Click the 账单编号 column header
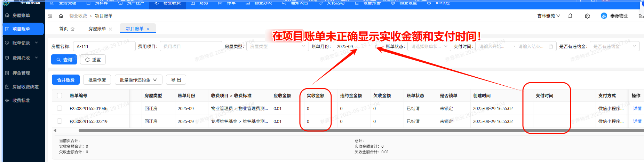The height and width of the screenshot is (162, 644). pyautogui.click(x=78, y=95)
